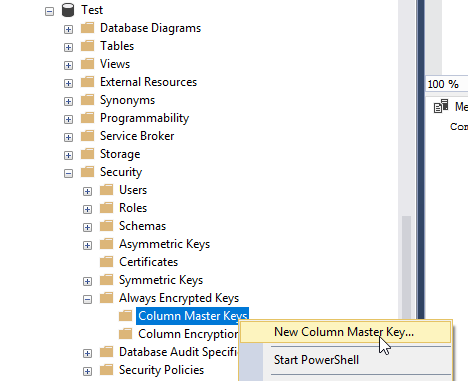The width and height of the screenshot is (468, 381).
Task: Collapse the Always Encrypted Keys node
Action: pyautogui.click(x=87, y=300)
